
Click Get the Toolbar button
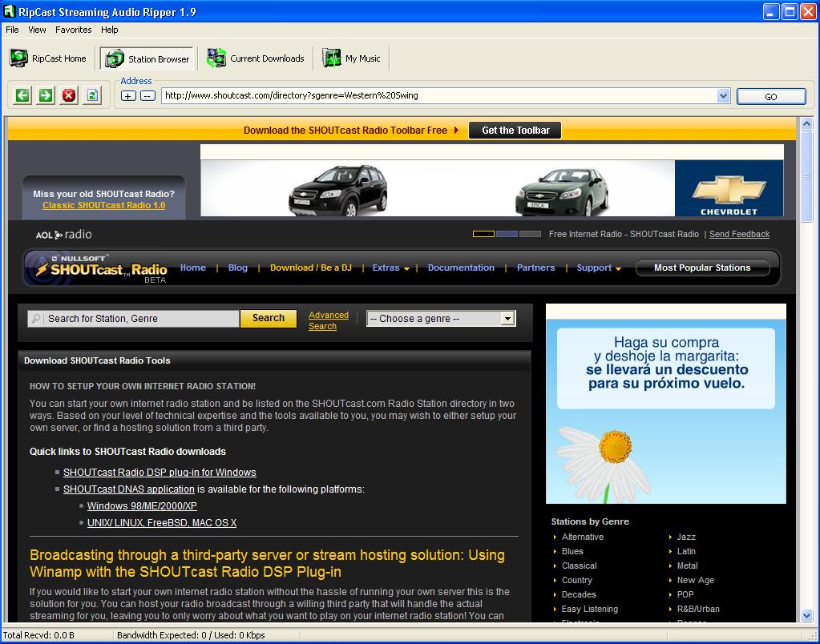point(515,130)
